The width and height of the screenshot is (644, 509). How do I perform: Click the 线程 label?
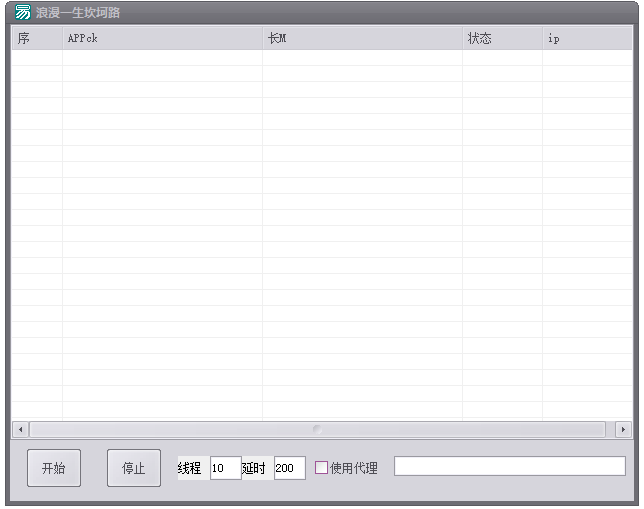tap(190, 468)
